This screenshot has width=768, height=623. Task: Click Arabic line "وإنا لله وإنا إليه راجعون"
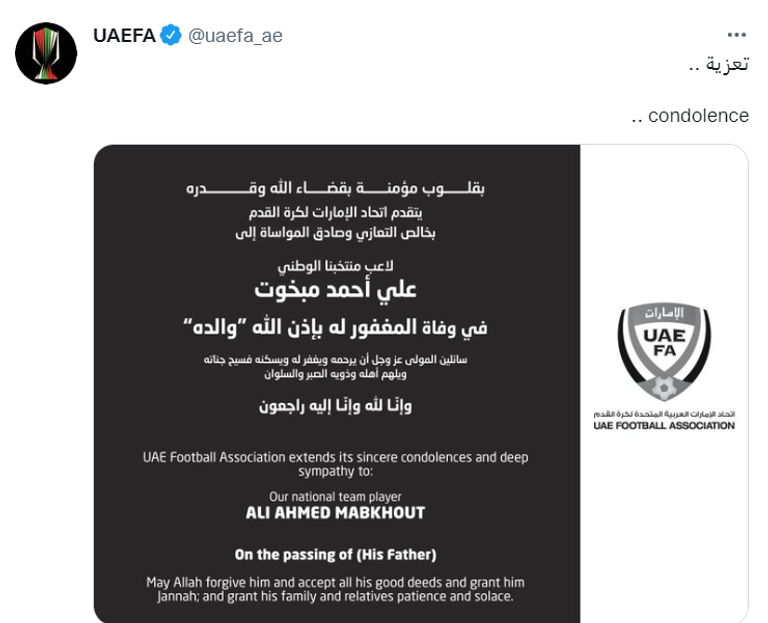pos(336,406)
